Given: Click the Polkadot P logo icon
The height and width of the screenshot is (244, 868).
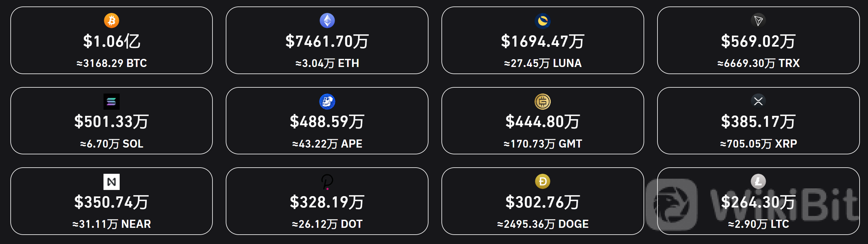Looking at the screenshot, I should pyautogui.click(x=327, y=182).
